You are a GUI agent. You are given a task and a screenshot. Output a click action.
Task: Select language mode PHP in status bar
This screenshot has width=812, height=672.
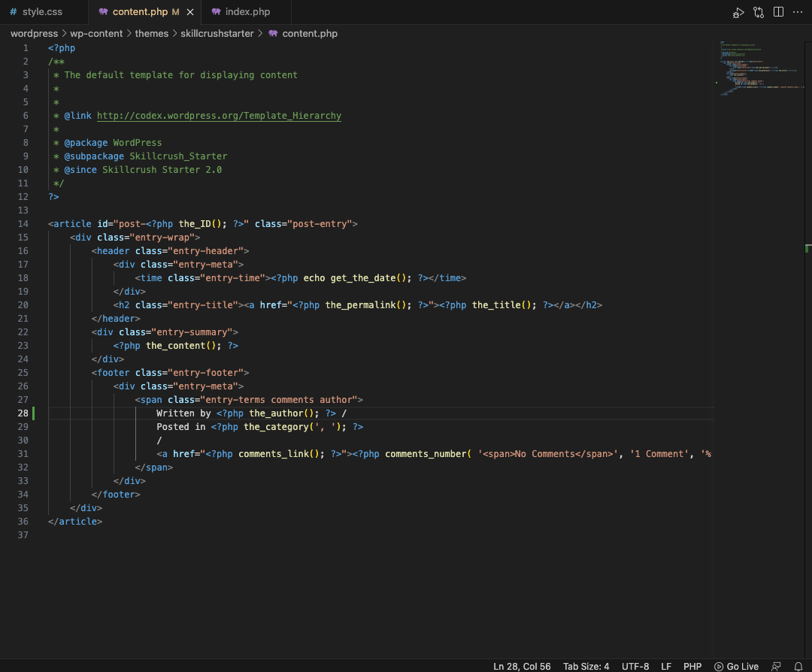click(x=692, y=666)
